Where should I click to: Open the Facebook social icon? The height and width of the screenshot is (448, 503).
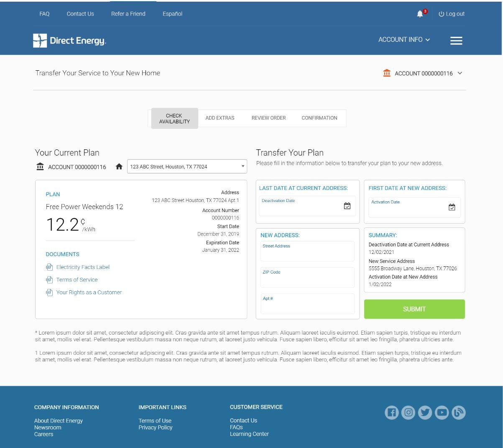pos(392,413)
